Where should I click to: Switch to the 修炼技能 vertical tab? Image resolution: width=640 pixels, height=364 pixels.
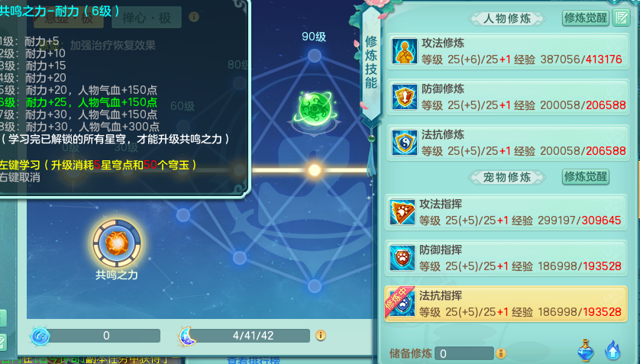point(370,62)
